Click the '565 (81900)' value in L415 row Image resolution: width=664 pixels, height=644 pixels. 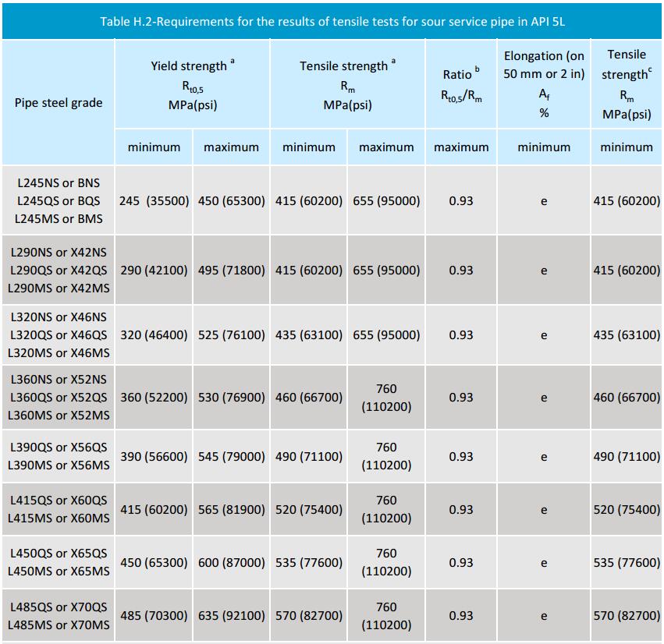[232, 509]
